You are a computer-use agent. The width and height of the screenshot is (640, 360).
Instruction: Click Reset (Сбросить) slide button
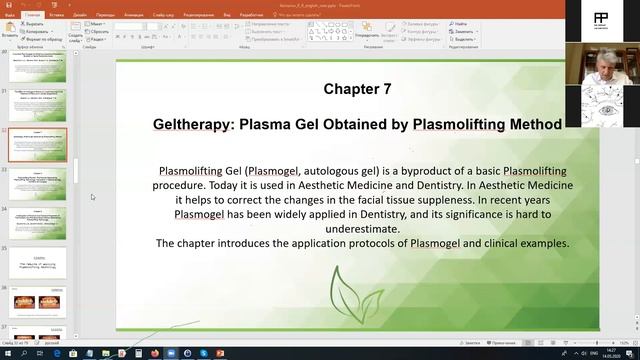[97, 31]
